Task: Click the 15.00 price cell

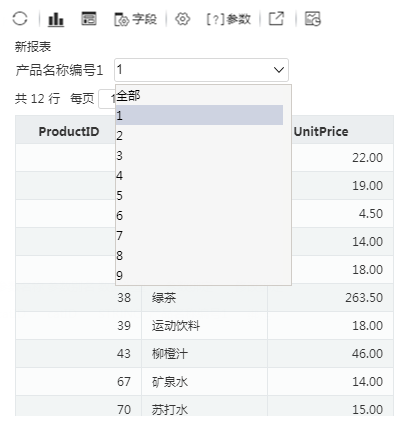Action: click(330, 407)
